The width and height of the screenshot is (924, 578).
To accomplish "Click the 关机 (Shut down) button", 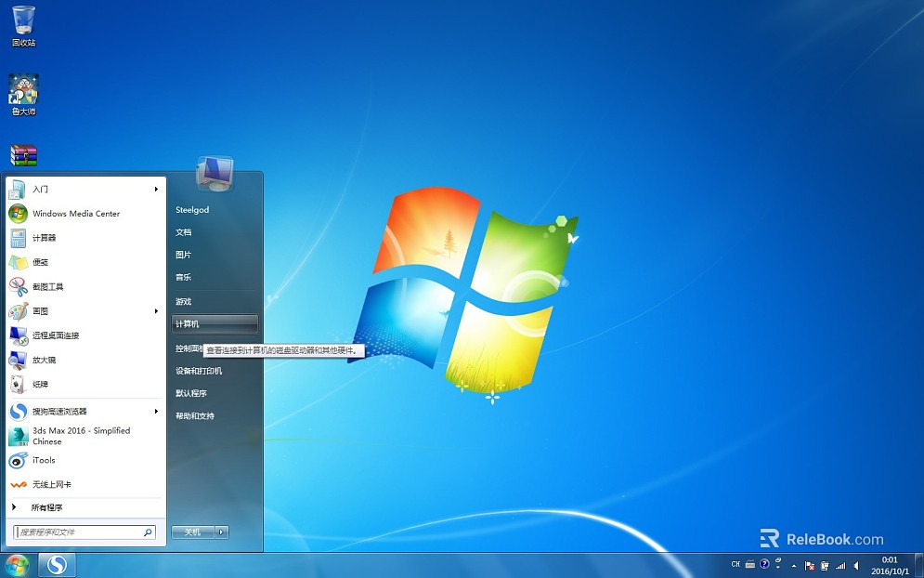I will (x=193, y=532).
